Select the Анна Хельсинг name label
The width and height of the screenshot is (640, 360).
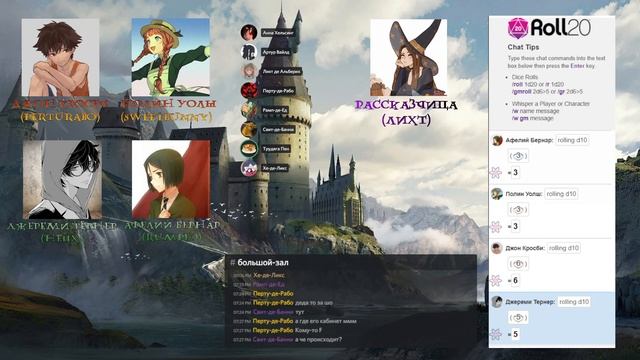278,33
